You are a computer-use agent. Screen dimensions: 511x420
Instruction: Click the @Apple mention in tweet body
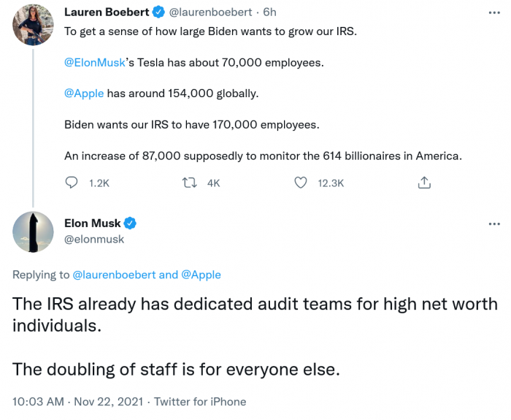coord(84,93)
